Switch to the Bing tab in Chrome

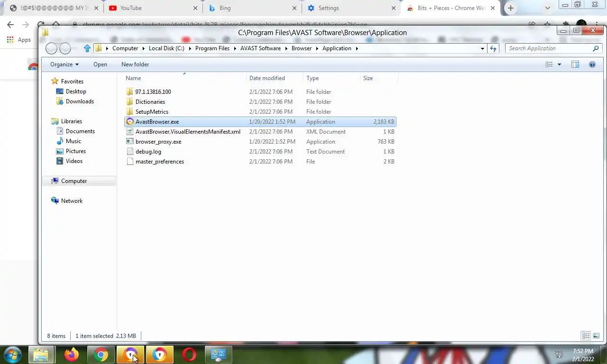click(x=252, y=8)
